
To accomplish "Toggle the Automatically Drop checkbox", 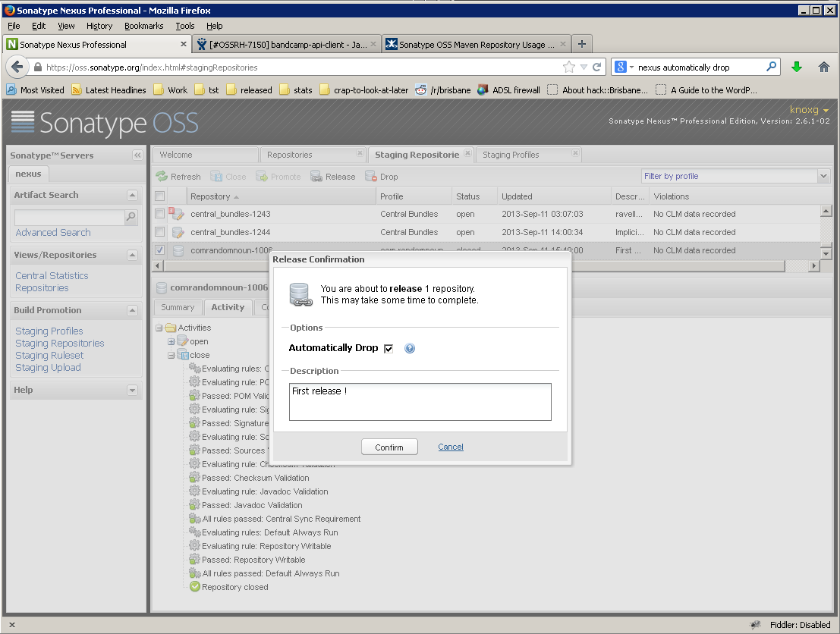I will (389, 349).
